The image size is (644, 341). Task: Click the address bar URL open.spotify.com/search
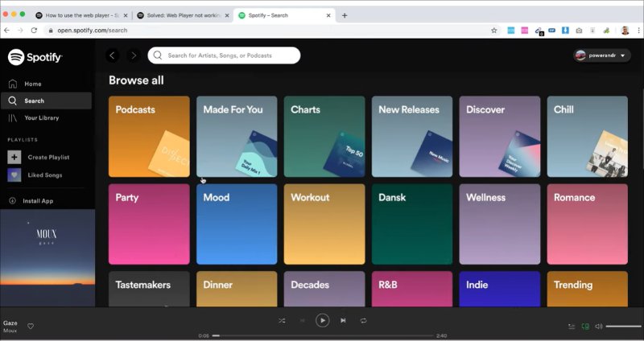tap(93, 31)
